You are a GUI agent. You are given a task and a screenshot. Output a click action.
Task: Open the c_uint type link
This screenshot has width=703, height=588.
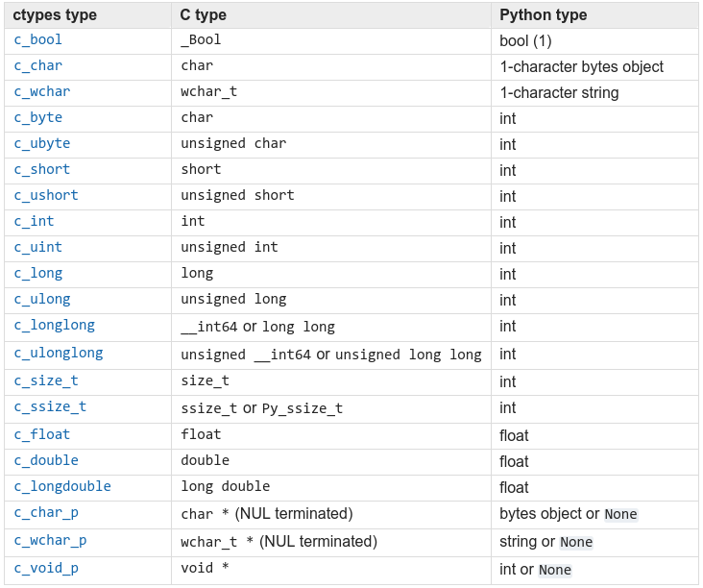[x=37, y=248]
